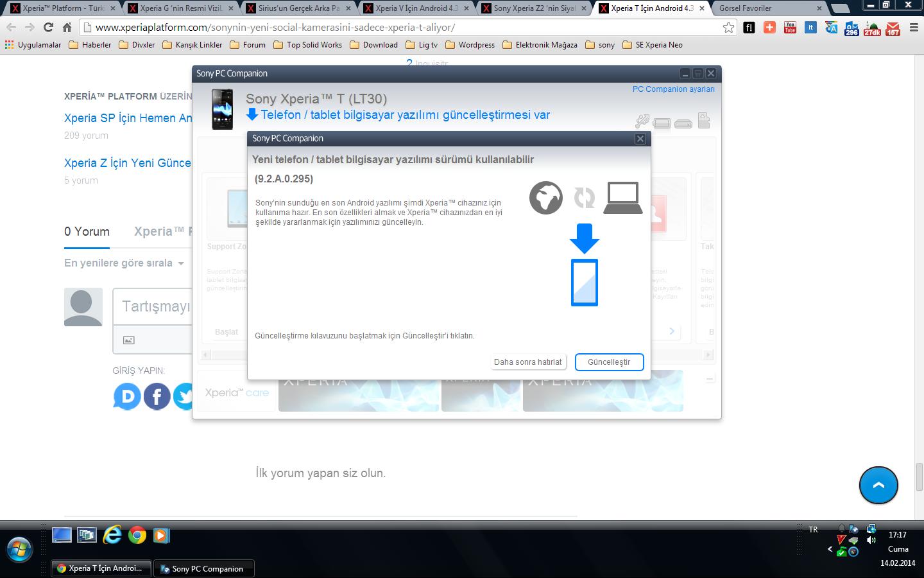Launch Chrome from quick launch bar
This screenshot has width=924, height=578.
click(137, 535)
